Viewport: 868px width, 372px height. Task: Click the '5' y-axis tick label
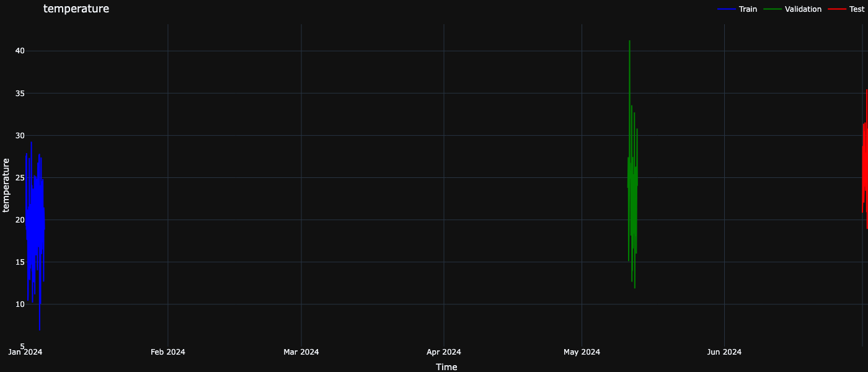(22, 346)
